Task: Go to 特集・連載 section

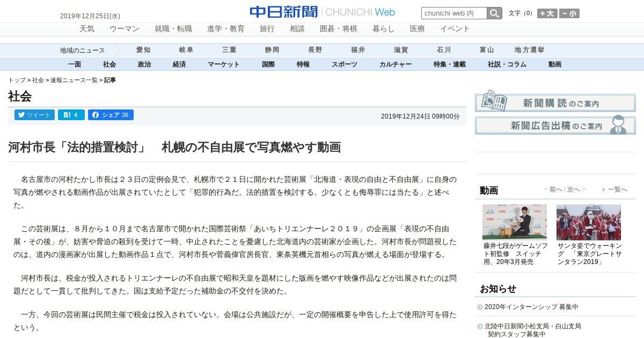Action: pos(450,64)
